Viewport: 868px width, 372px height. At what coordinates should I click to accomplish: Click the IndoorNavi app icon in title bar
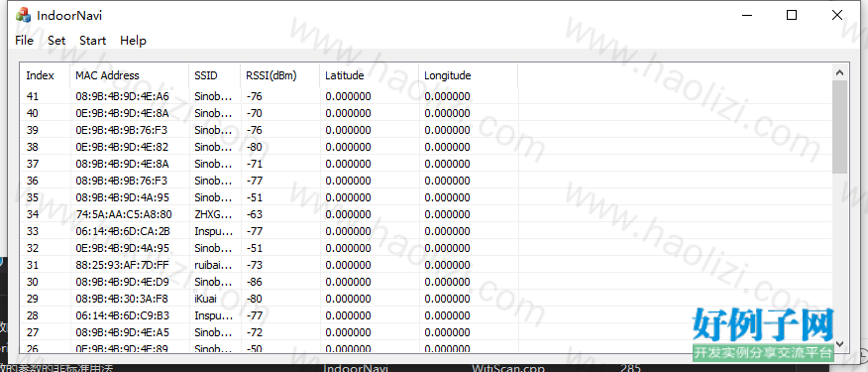click(x=23, y=15)
